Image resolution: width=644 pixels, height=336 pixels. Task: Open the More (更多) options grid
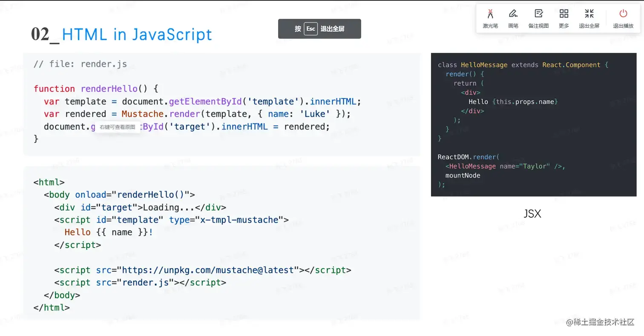pyautogui.click(x=564, y=19)
